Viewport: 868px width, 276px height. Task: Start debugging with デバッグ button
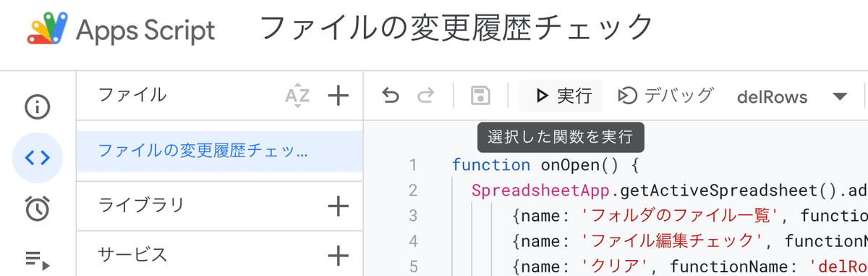pos(666,96)
